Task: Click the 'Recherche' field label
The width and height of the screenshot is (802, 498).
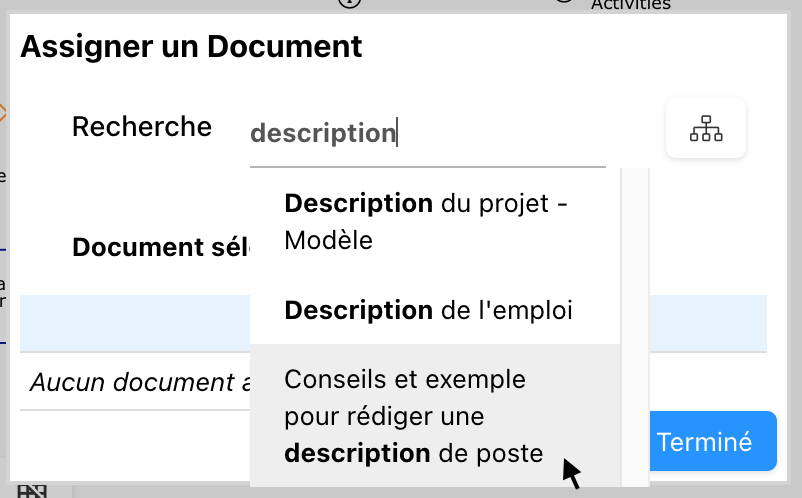Action: 142,127
